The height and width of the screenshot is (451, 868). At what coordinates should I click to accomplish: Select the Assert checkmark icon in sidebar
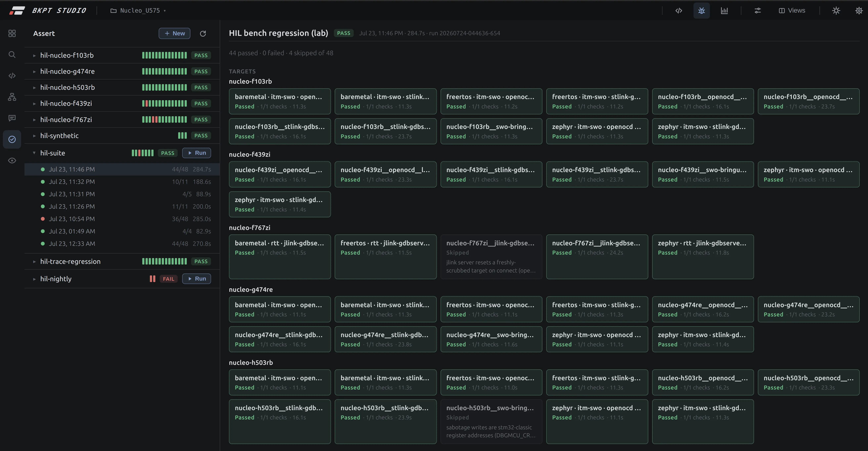pos(12,139)
